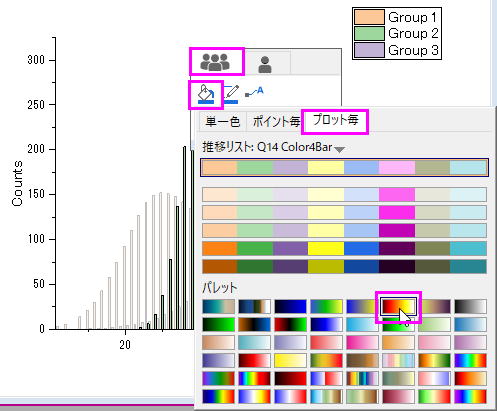Pick the black-to-red palette
Image resolution: width=497 pixels, height=411 pixels.
click(290, 378)
